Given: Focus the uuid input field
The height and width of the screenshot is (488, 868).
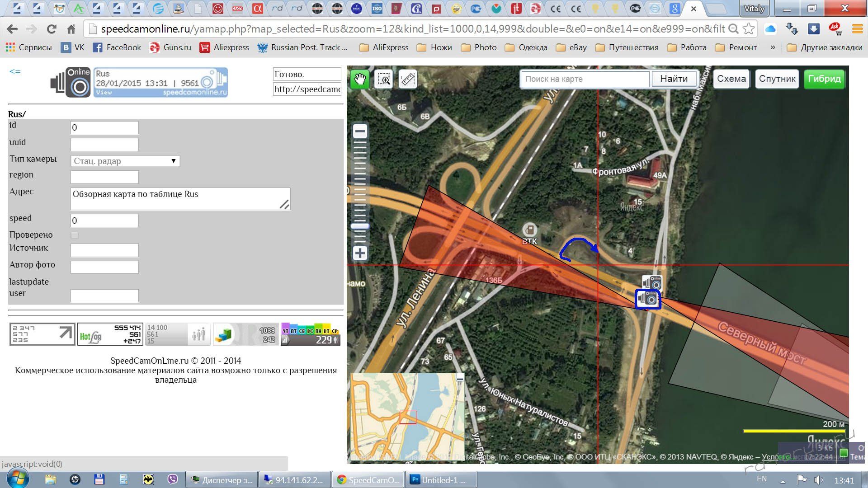Looking at the screenshot, I should tap(104, 145).
